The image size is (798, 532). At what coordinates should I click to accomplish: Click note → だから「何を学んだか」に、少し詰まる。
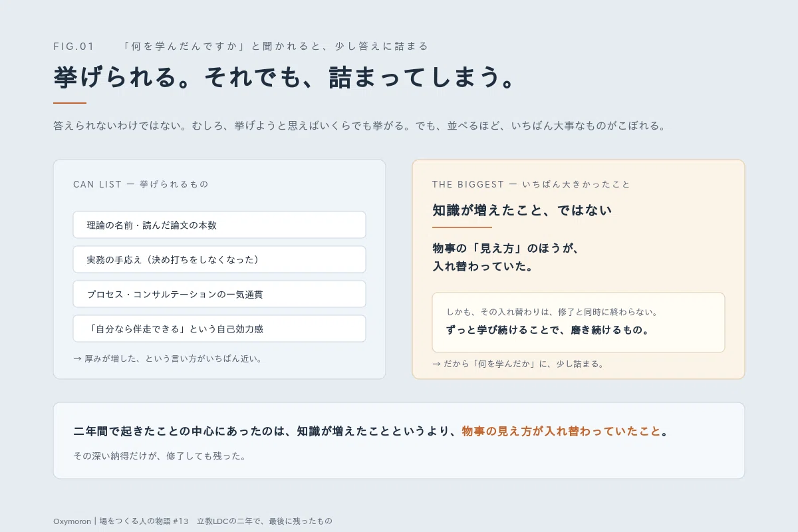(x=518, y=364)
